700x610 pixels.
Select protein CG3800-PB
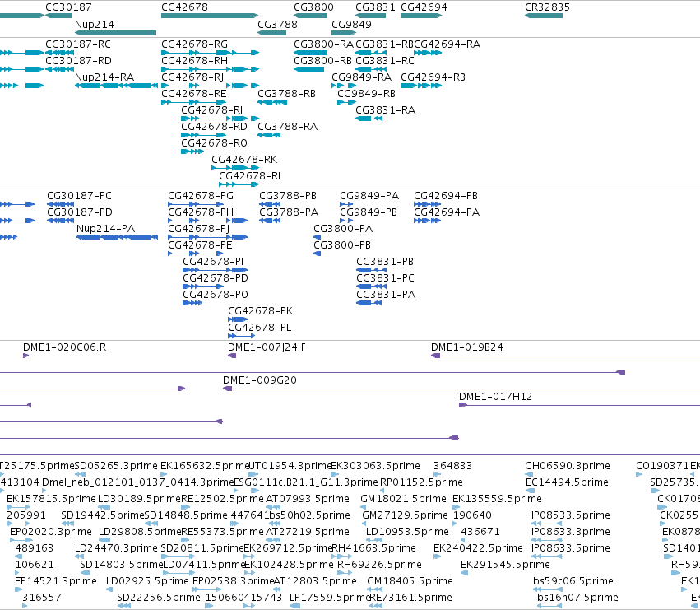pyautogui.click(x=342, y=245)
